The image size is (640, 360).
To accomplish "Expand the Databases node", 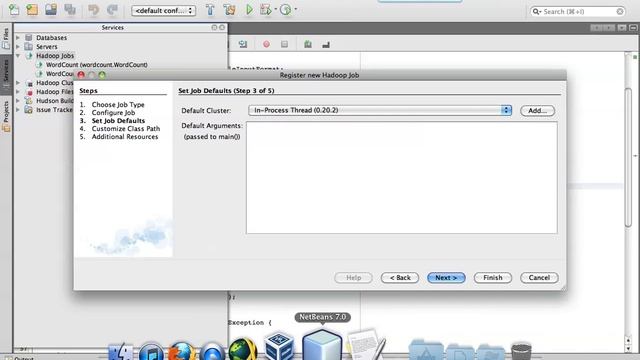I will click(18, 38).
